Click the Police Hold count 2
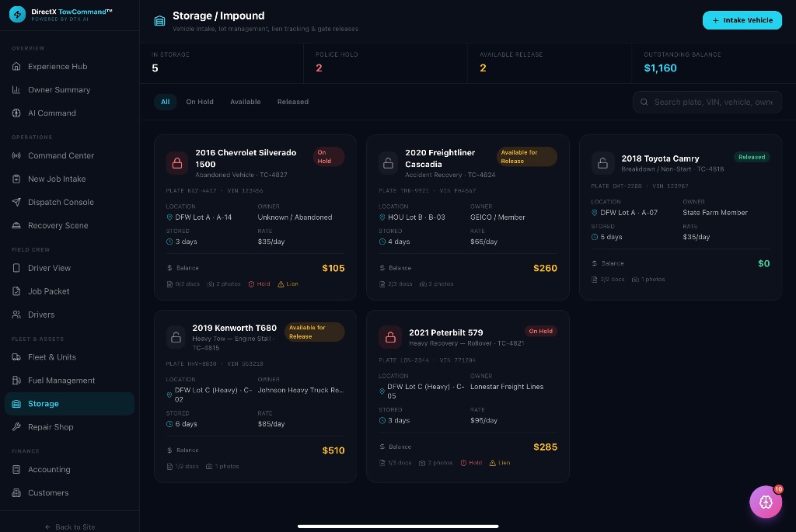 click(319, 68)
